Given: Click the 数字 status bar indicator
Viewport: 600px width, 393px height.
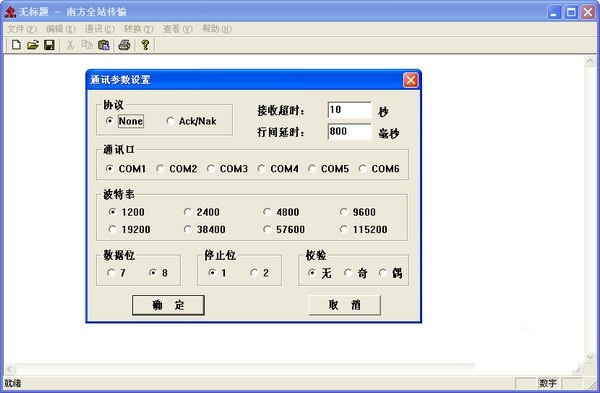Looking at the screenshot, I should pyautogui.click(x=548, y=383).
